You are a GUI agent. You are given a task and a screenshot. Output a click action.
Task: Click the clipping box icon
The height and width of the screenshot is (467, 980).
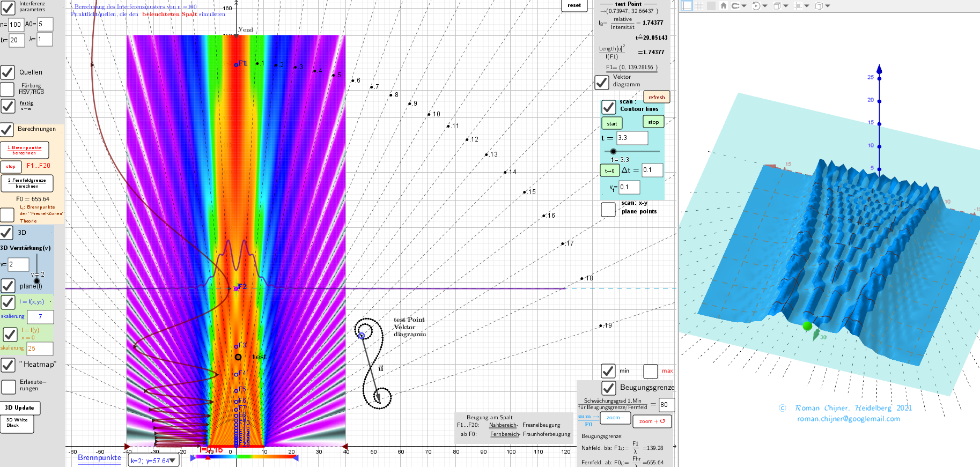point(798,5)
